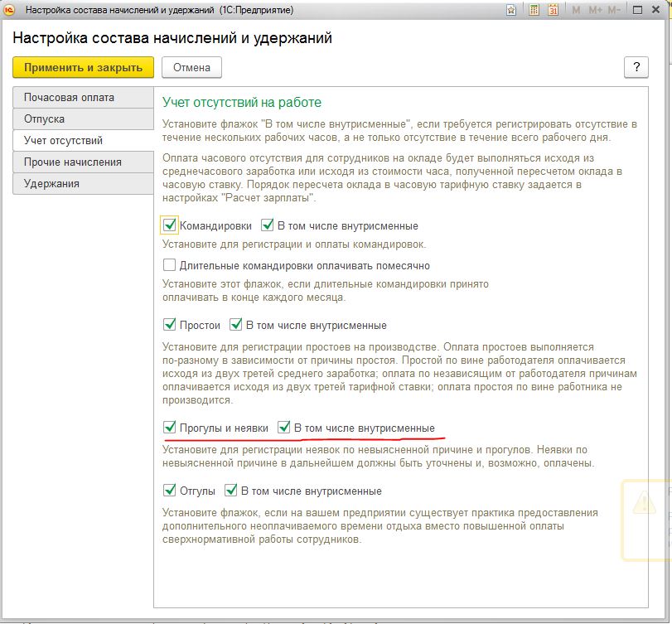Click text Установите для регистрации и оплаты командировок
The width and height of the screenshot is (672, 624).
click(x=294, y=244)
